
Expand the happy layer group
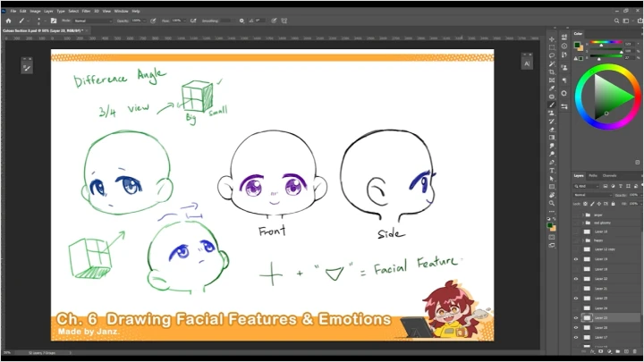pos(582,240)
